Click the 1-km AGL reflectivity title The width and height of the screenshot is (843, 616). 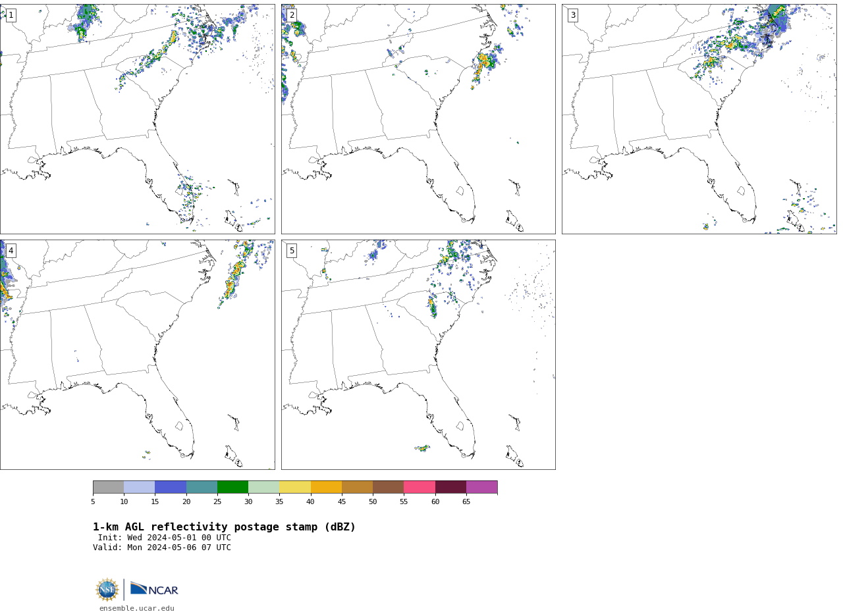click(224, 527)
